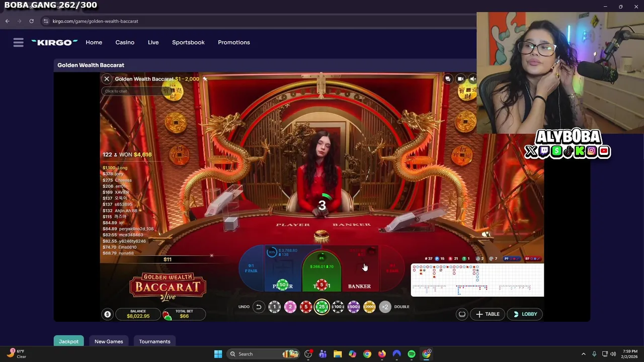Viewport: 644px width, 362px height.
Task: Open the Live menu item
Action: point(153,43)
